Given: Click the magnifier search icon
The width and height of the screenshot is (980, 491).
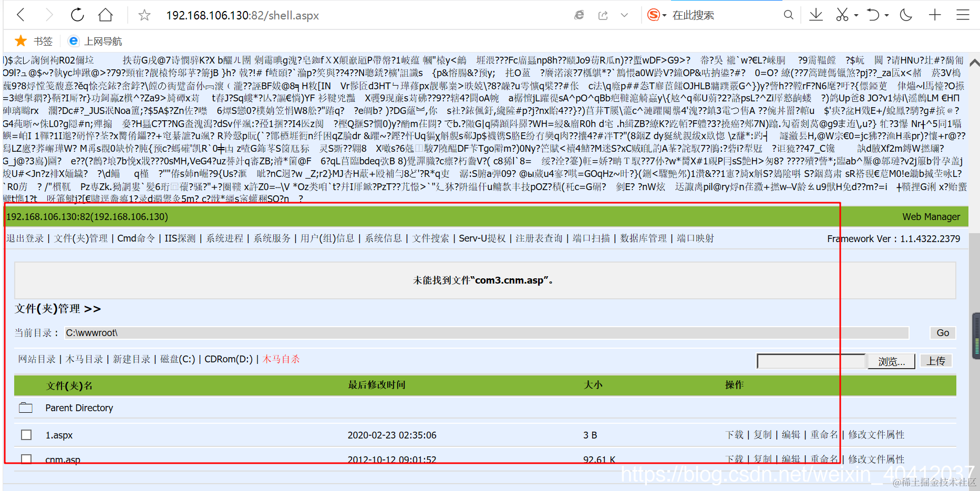Looking at the screenshot, I should pyautogui.click(x=788, y=15).
